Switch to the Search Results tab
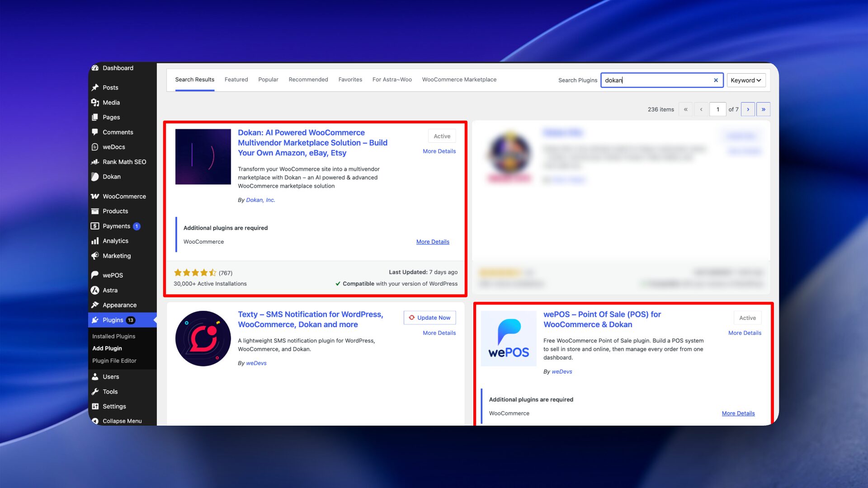The image size is (868, 488). pyautogui.click(x=195, y=80)
